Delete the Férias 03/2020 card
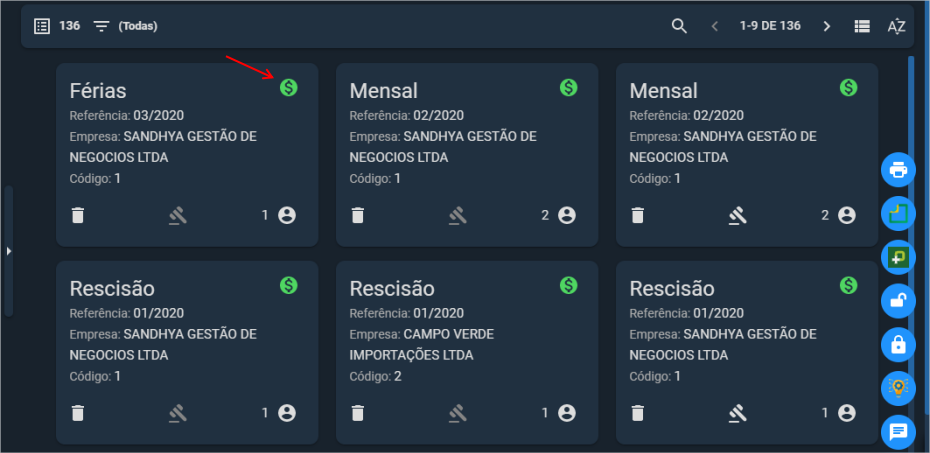Image resolution: width=930 pixels, height=453 pixels. click(78, 215)
